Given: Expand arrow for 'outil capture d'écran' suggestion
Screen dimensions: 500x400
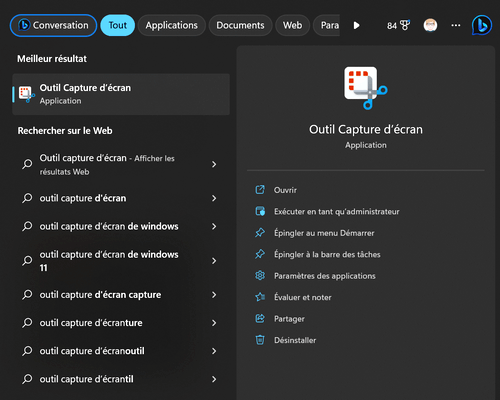Looking at the screenshot, I should pyautogui.click(x=214, y=198).
